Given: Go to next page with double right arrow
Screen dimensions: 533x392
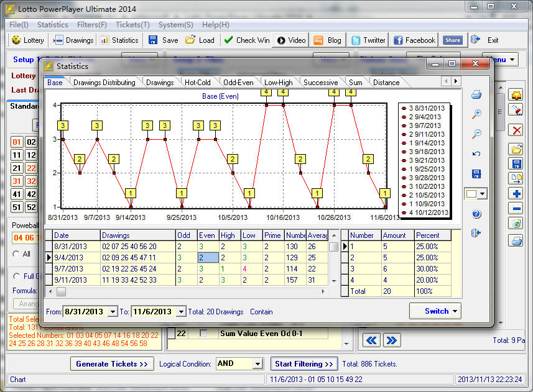Looking at the screenshot, I should 392,340.
